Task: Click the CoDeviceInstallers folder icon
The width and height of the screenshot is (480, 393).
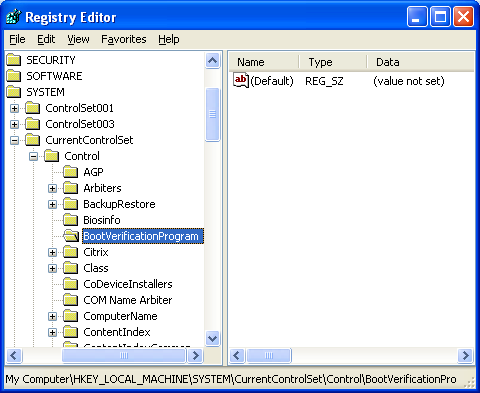Action: tap(71, 284)
